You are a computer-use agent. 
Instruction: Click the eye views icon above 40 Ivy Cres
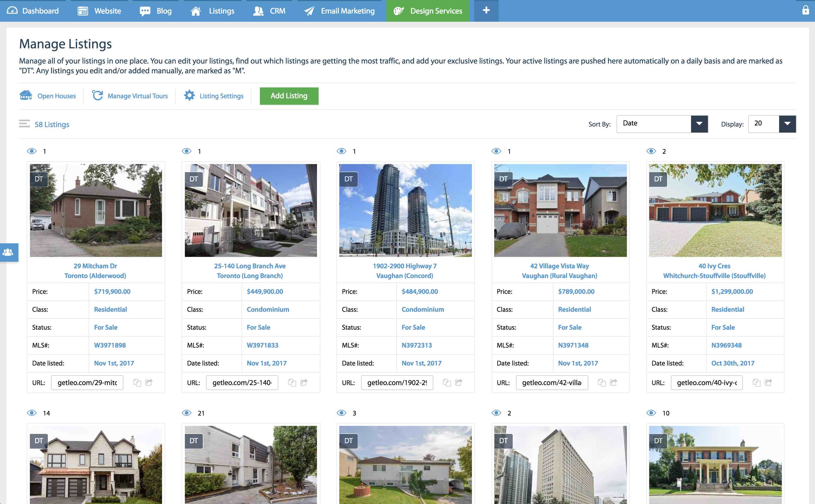[x=651, y=151]
